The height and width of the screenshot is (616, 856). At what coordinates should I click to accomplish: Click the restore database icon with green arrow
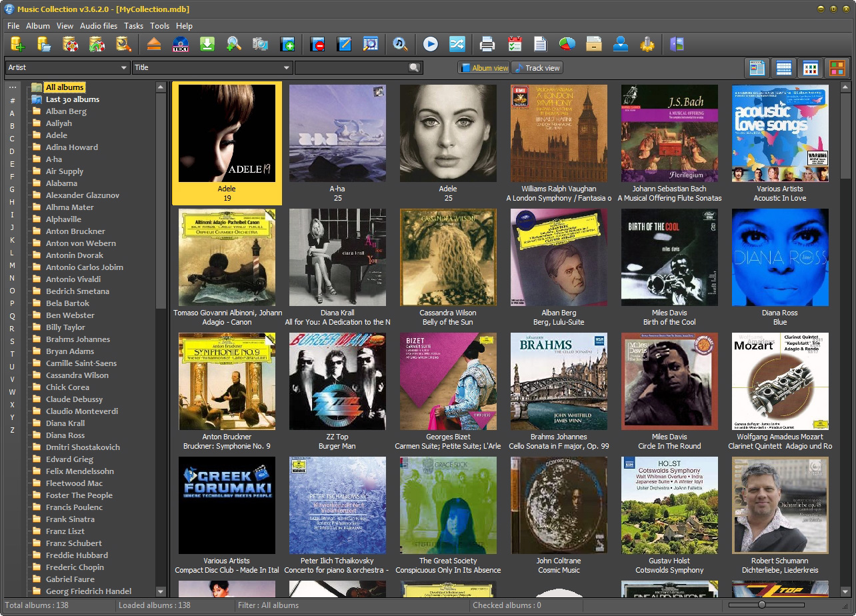pyautogui.click(x=97, y=45)
